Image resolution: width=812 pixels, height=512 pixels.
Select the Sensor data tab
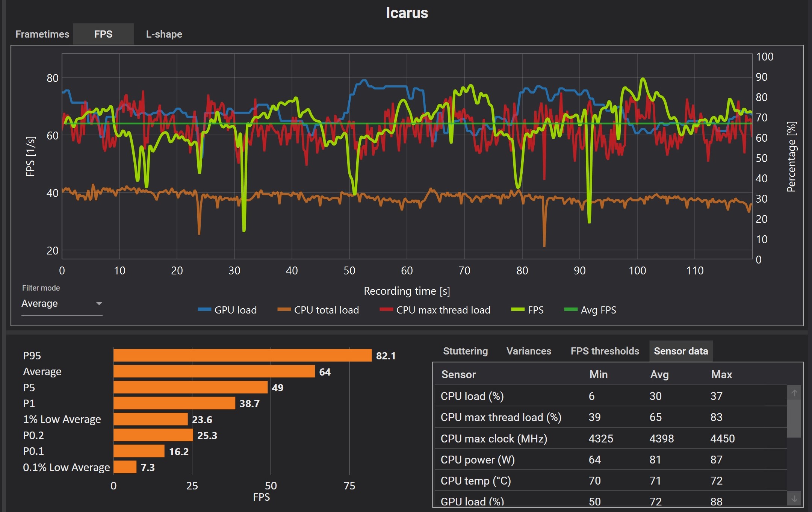pos(680,351)
